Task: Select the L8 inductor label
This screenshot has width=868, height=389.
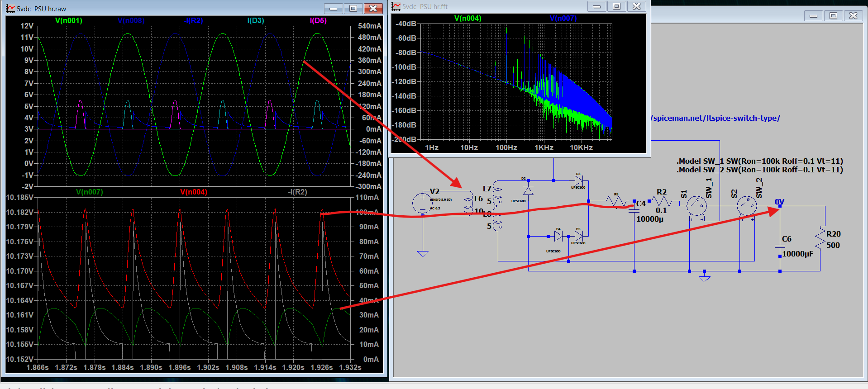Action: tap(487, 214)
